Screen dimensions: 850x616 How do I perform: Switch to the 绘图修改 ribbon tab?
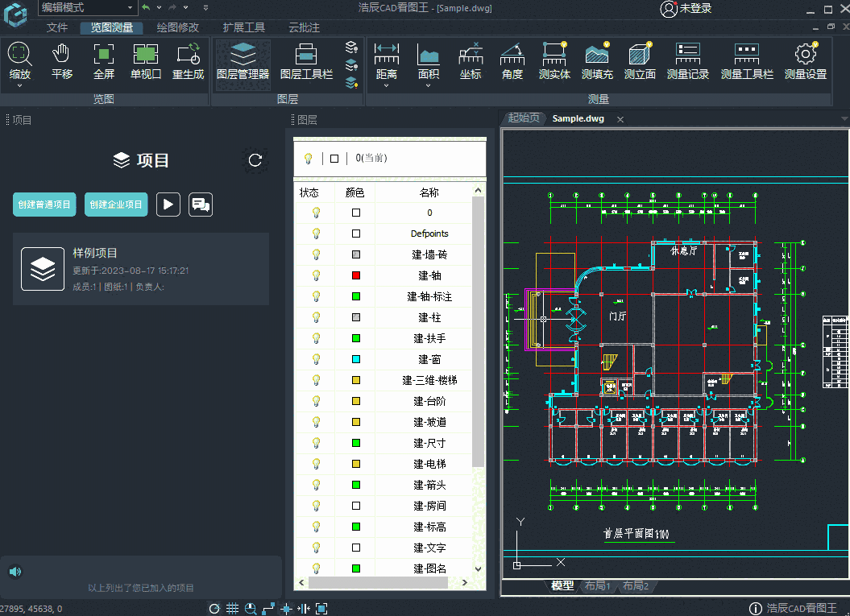(x=179, y=27)
